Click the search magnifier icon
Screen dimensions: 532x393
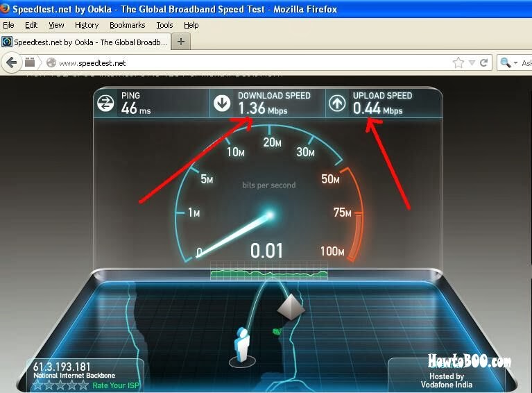505,62
